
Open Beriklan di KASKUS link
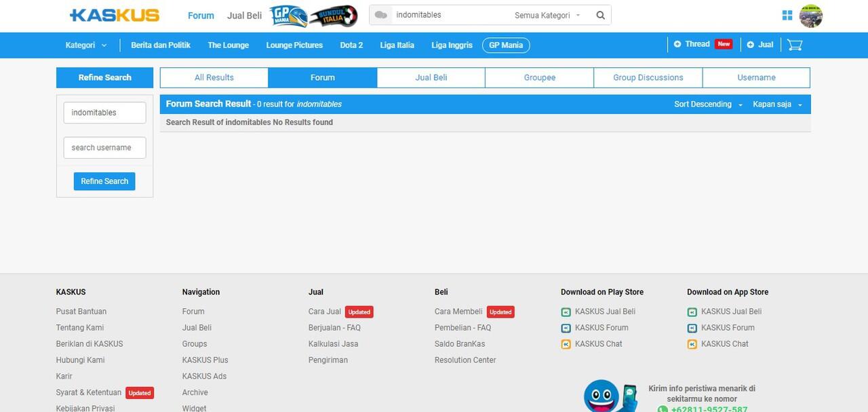pyautogui.click(x=90, y=344)
